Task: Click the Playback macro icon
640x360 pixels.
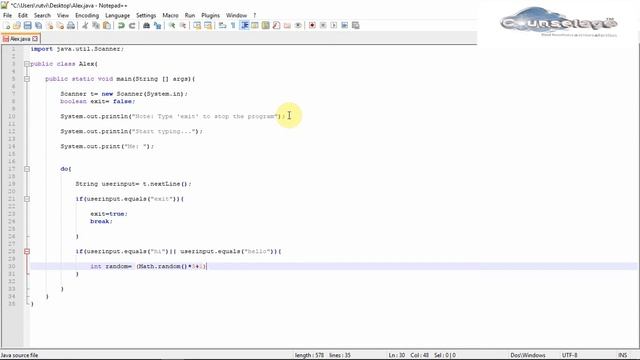Action: click(x=333, y=25)
